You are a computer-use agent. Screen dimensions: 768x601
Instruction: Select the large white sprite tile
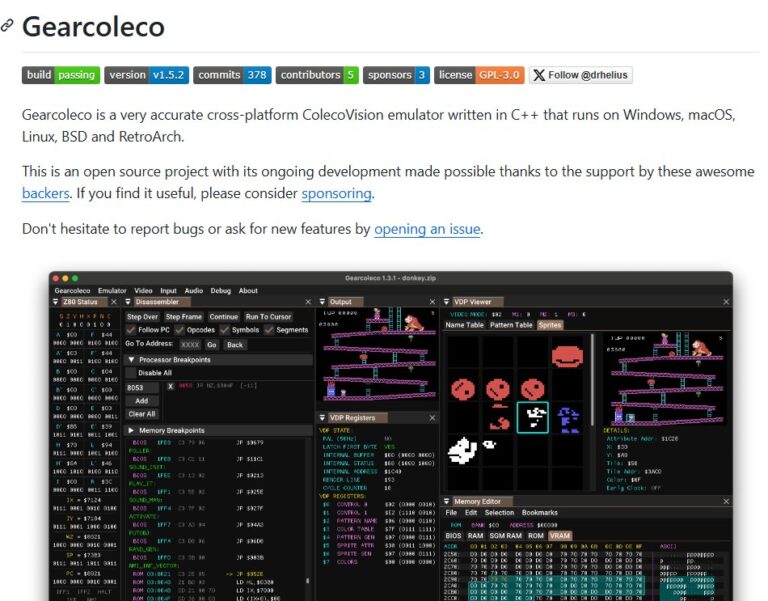pos(462,450)
